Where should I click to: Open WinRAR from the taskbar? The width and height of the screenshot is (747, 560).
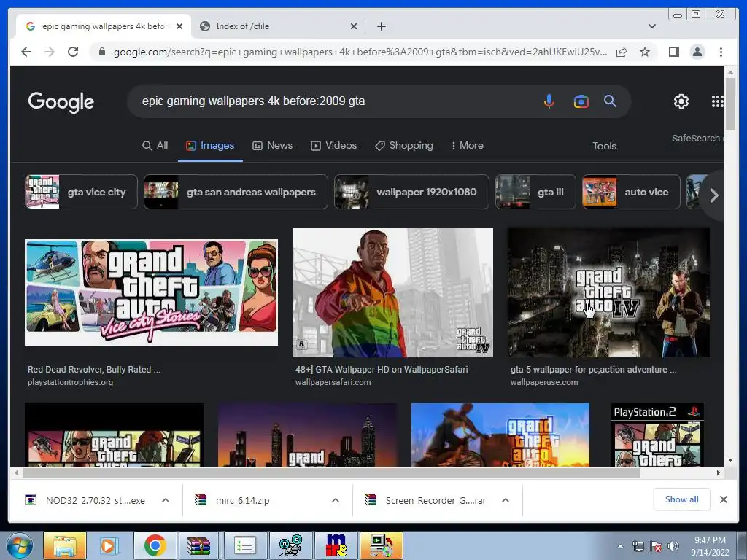tap(198, 545)
